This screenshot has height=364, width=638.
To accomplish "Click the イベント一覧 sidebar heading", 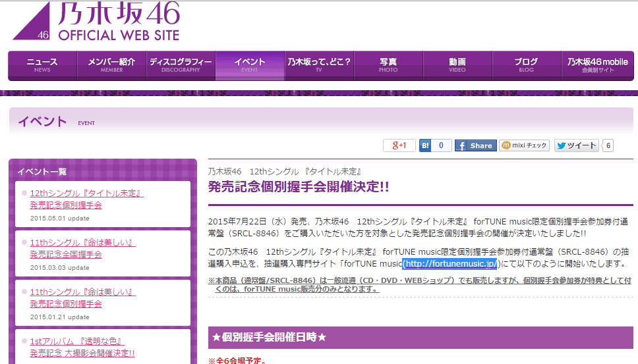I will pos(42,171).
